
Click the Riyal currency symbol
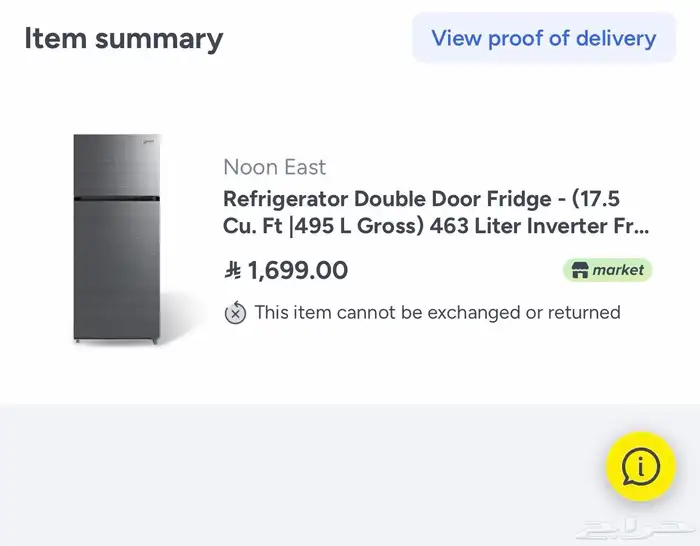233,270
